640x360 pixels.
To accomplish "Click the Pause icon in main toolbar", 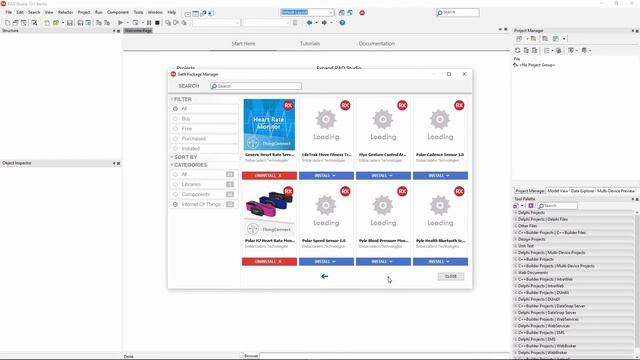I will [x=149, y=23].
